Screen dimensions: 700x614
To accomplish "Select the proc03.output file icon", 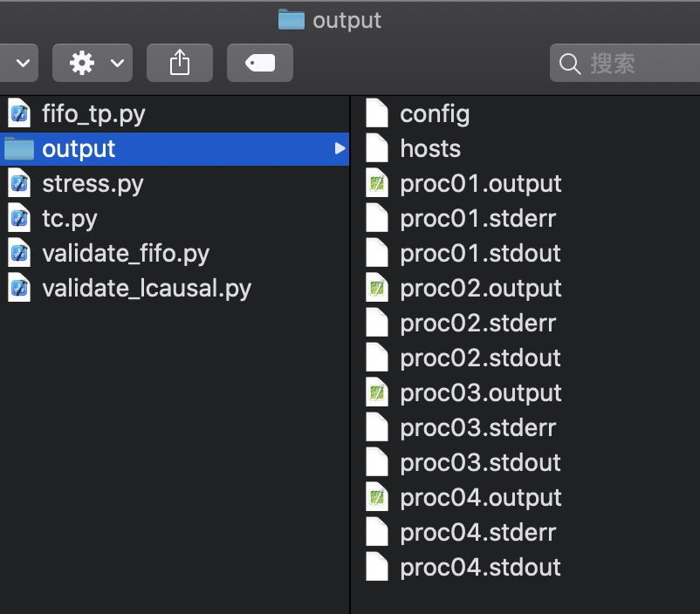I will [376, 392].
